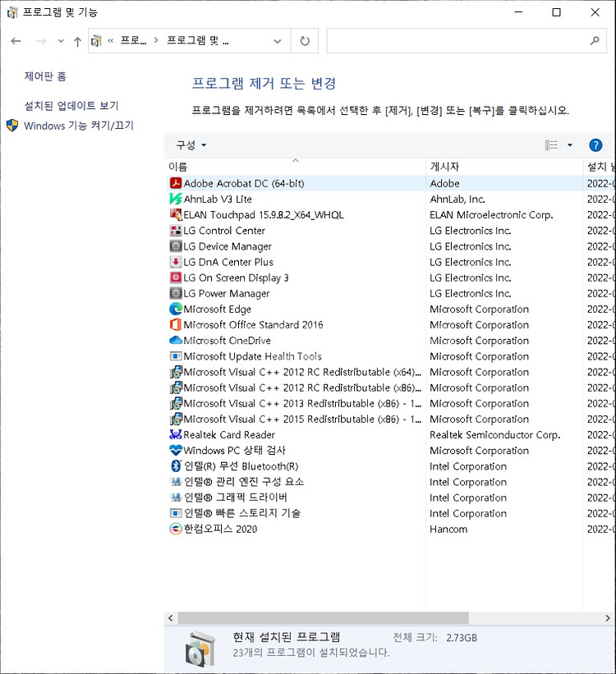This screenshot has height=674, width=616.
Task: Click the Microsoft OneDrive cloud icon
Action: (x=176, y=341)
